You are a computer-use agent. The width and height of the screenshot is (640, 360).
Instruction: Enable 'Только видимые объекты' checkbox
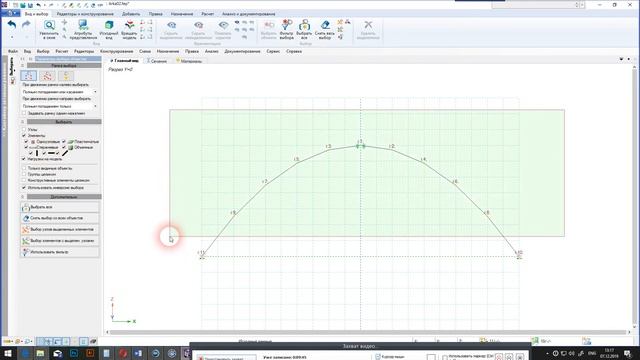coord(24,168)
